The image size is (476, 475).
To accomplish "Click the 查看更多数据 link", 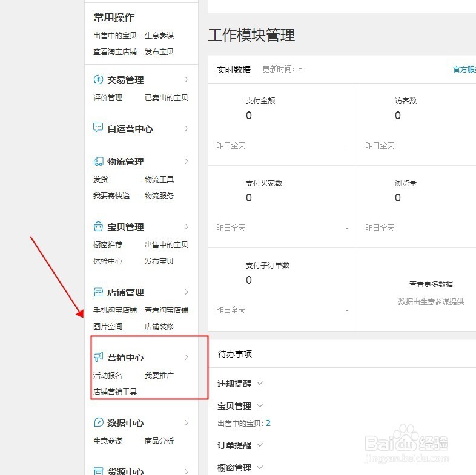I will coord(431,284).
